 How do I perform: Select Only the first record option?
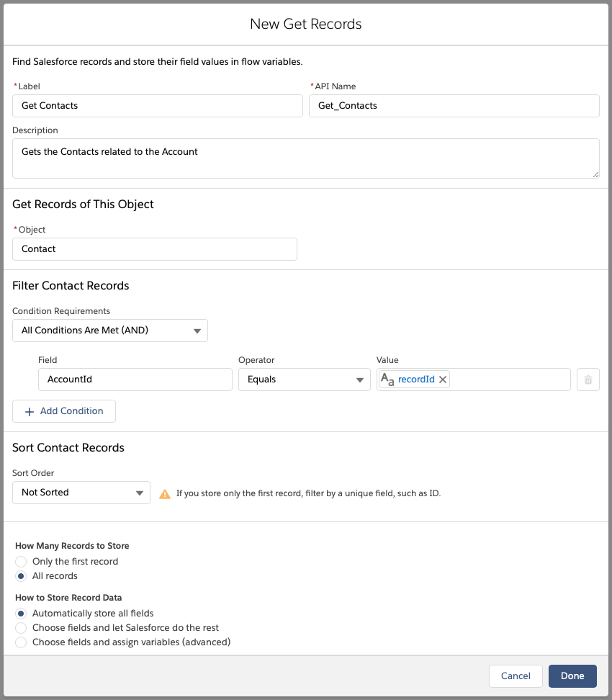[x=21, y=562]
